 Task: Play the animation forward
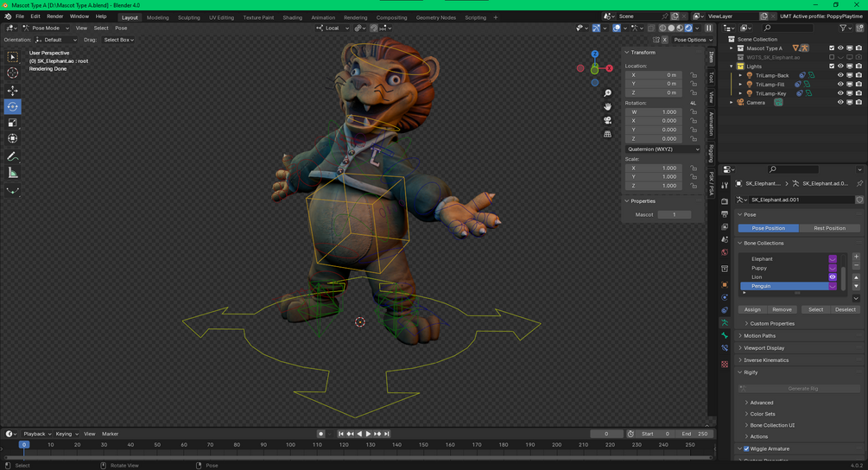click(x=369, y=434)
